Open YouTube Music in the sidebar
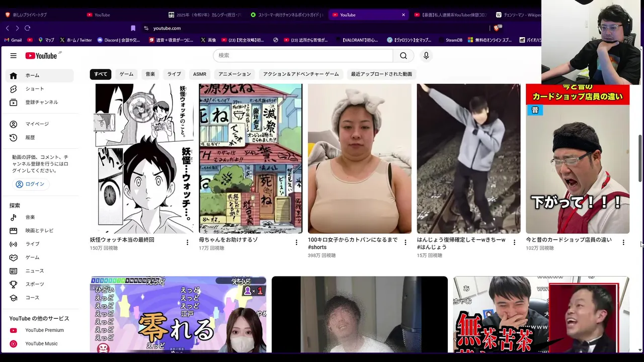The height and width of the screenshot is (362, 644). (x=39, y=344)
